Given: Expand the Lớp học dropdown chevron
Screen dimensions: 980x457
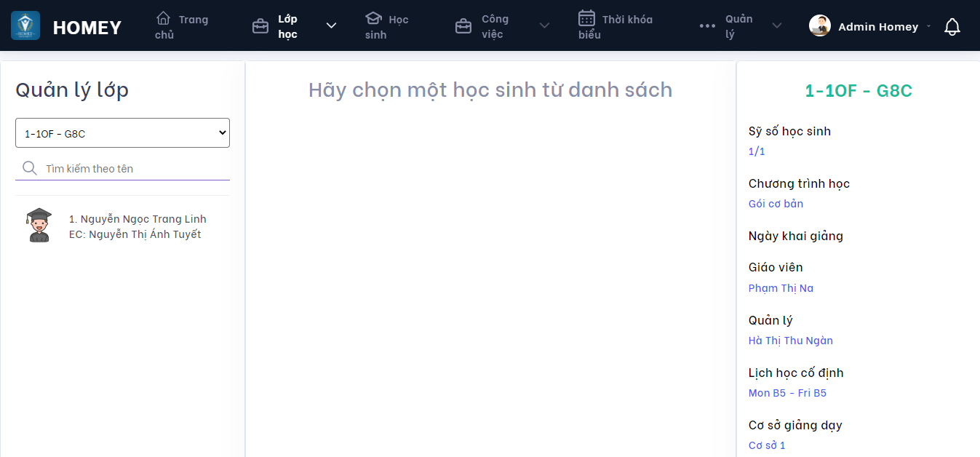Looking at the screenshot, I should (331, 25).
